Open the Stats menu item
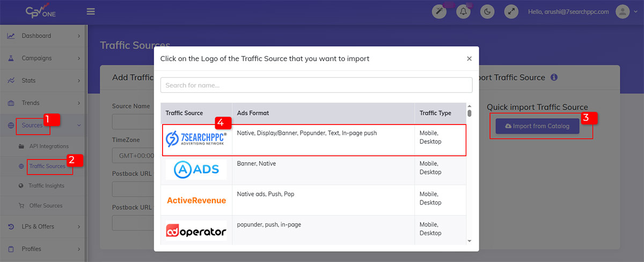The width and height of the screenshot is (644, 262). point(43,81)
